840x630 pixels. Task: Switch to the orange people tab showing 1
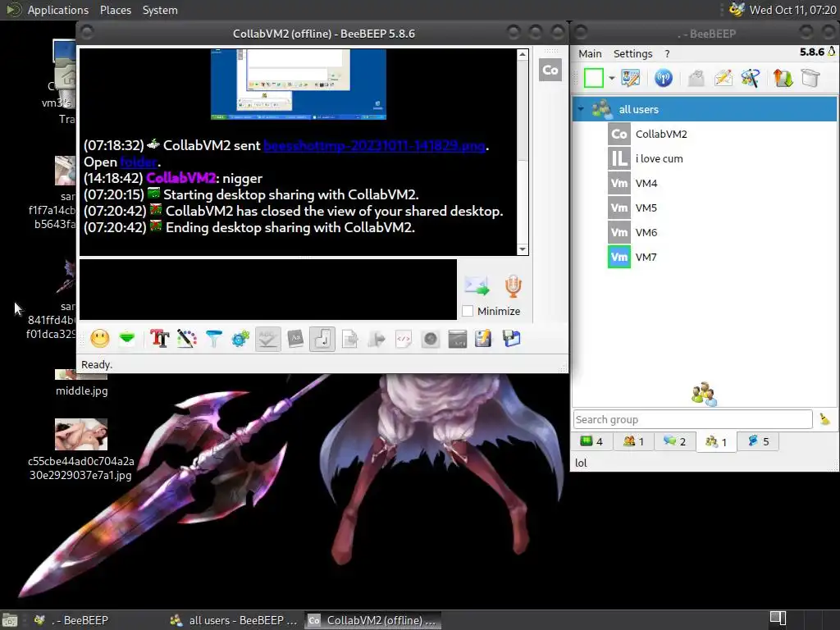633,441
